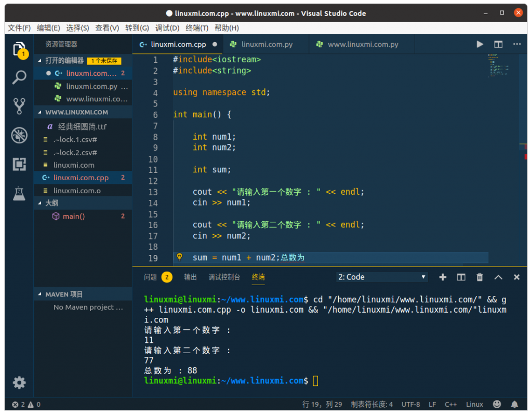
Task: Open the feedback smiley in status bar
Action: [497, 404]
